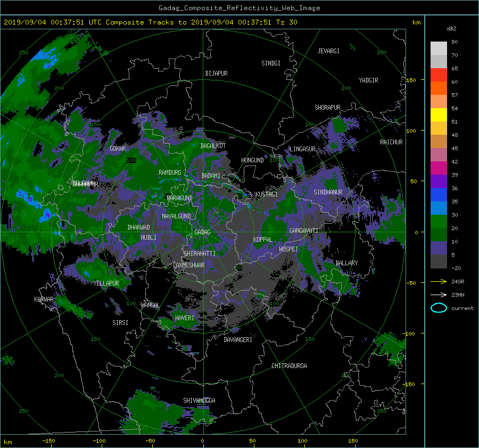The height and width of the screenshot is (448, 479).
Task: Click the green 20 dBZ color swatch
Action: click(439, 221)
